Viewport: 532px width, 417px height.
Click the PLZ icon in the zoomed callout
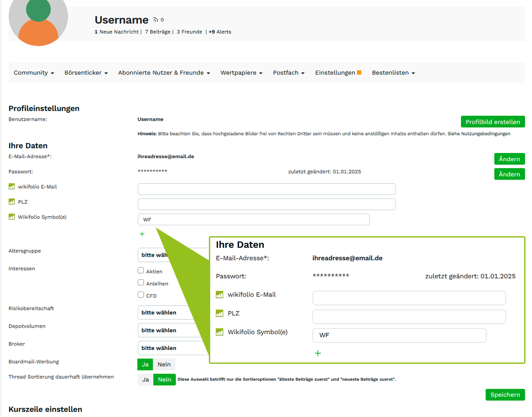tap(220, 313)
